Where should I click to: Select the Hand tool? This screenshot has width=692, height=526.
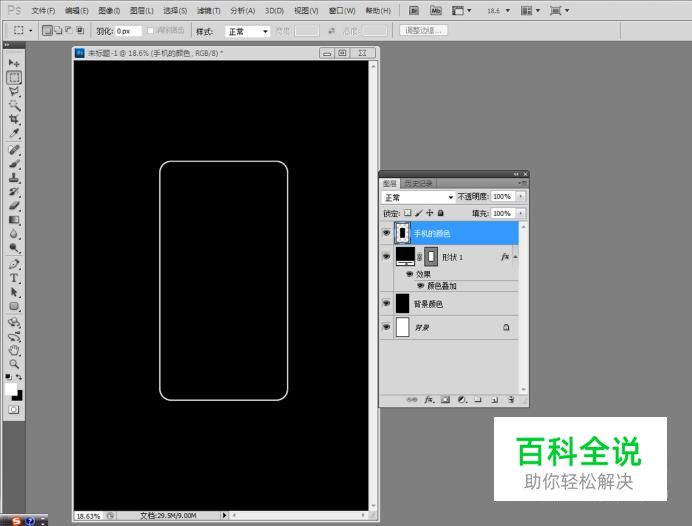14,350
